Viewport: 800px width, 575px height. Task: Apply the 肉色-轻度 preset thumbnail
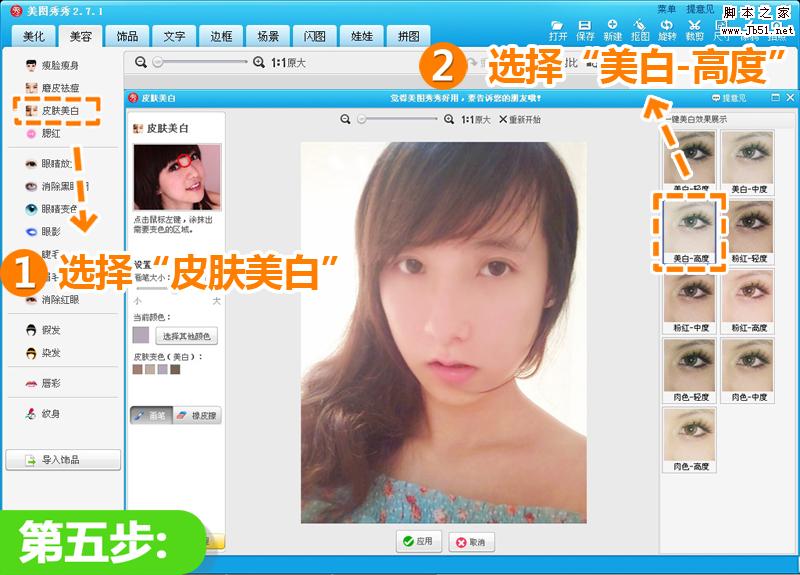point(690,370)
